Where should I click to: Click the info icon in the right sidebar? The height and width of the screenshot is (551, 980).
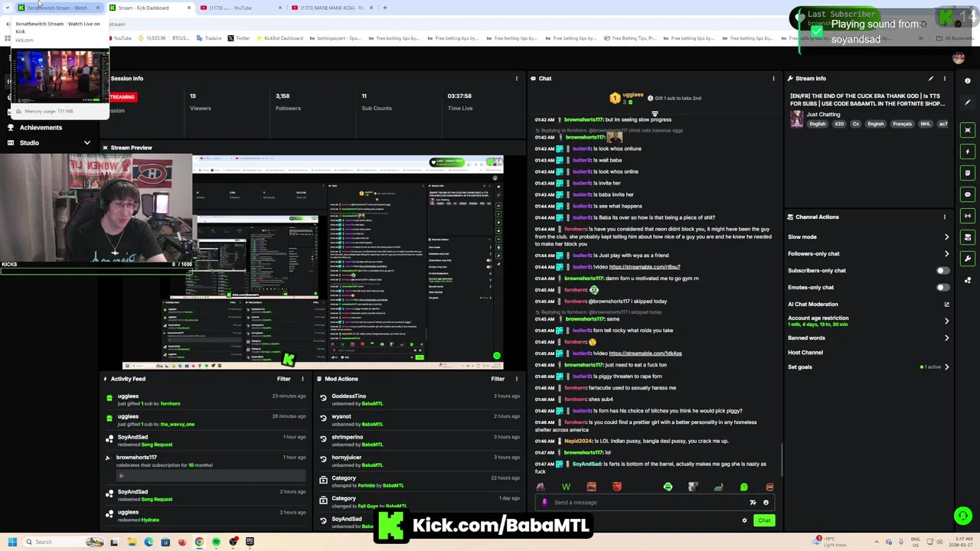pos(968,80)
